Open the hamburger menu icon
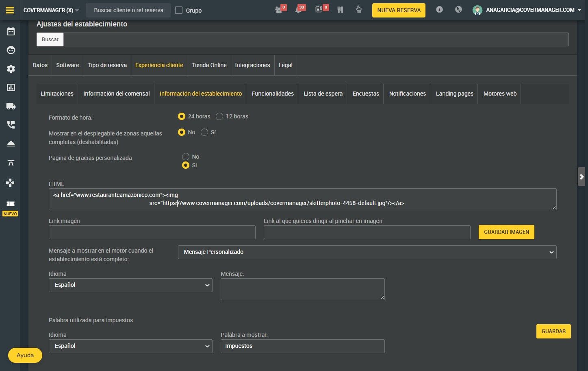The height and width of the screenshot is (371, 588). click(x=10, y=10)
